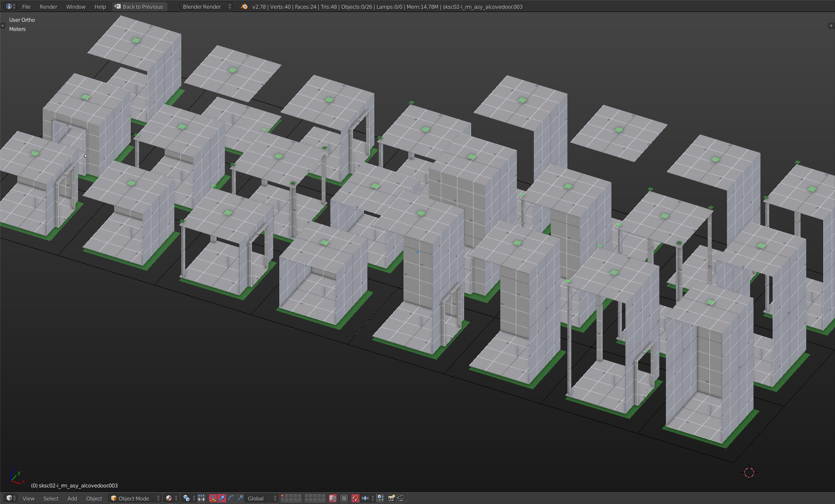Open the Blender Render engine dropdown
The height and width of the screenshot is (504, 835).
206,7
